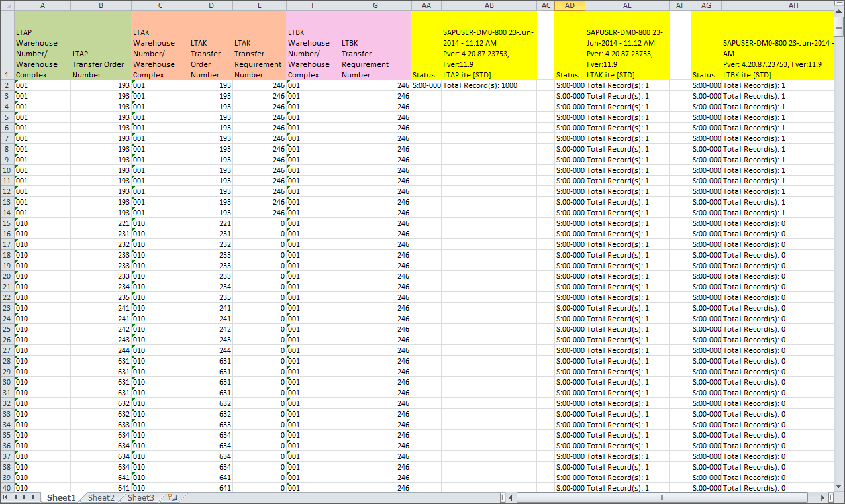This screenshot has width=845, height=504.
Task: Select the highlighted column AD header
Action: [x=570, y=5]
